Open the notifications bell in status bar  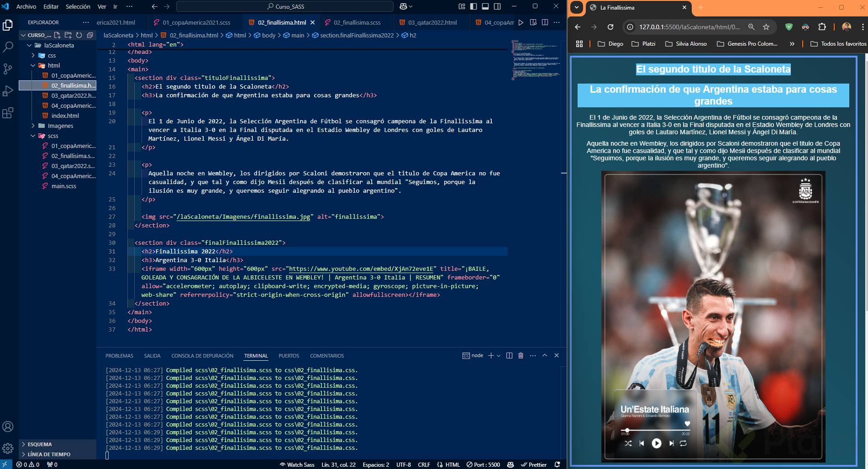(557, 464)
